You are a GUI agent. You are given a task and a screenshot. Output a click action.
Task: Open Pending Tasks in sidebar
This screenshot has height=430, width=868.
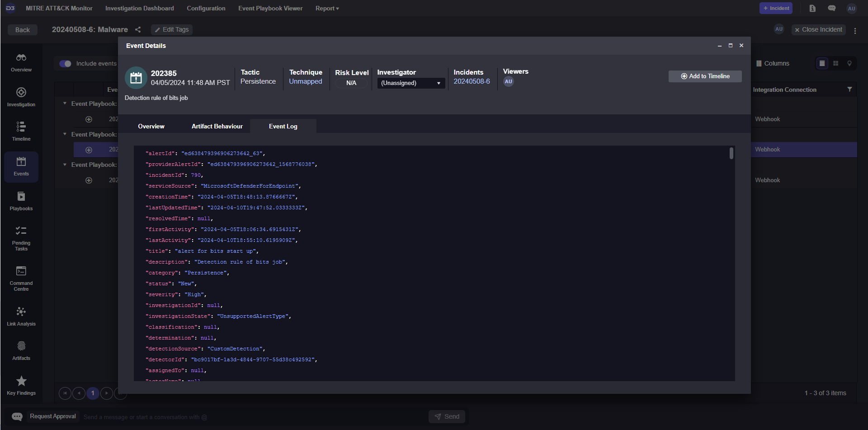[21, 239]
